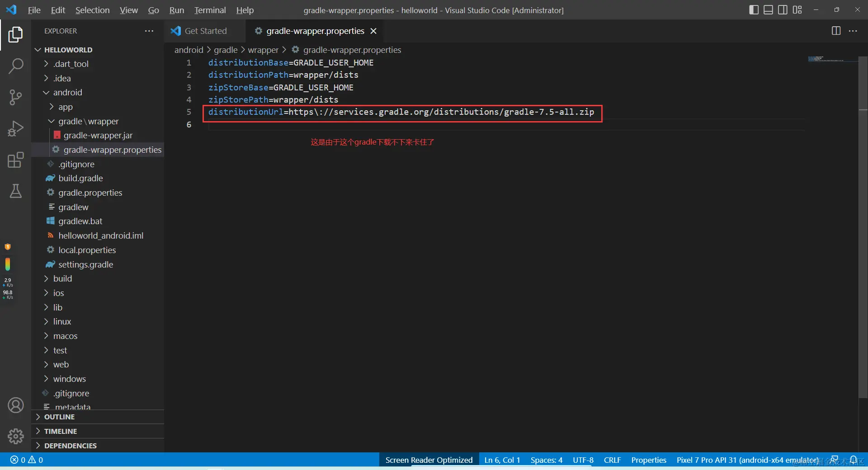Open the Extensions view icon
Viewport: 868px width, 470px height.
click(15, 160)
